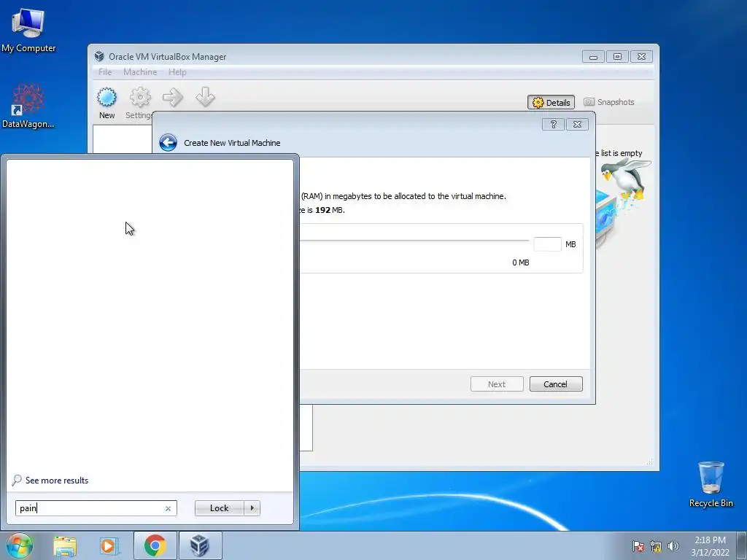Open the DataWagon desktop shortcut

point(28,106)
